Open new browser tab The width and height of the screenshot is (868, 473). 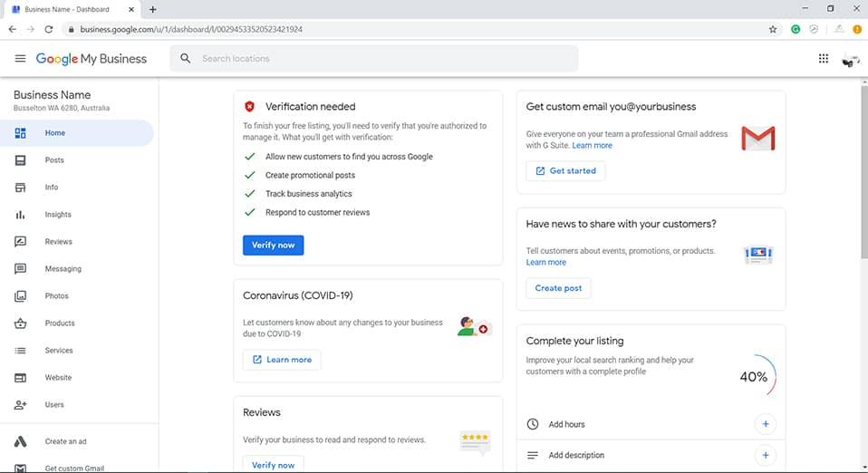[153, 9]
